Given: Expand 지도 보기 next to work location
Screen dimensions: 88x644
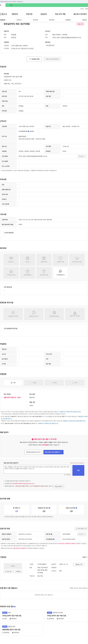Looking at the screenshot, I should [82, 156].
